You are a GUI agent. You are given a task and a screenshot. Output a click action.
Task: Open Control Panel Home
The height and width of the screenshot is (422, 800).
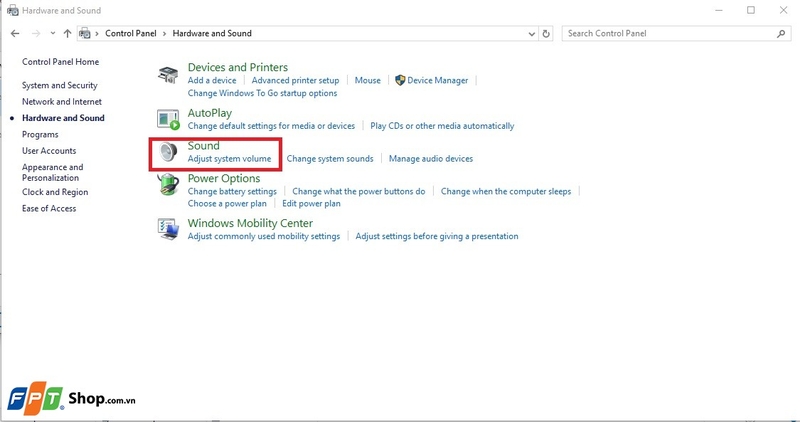pos(60,62)
